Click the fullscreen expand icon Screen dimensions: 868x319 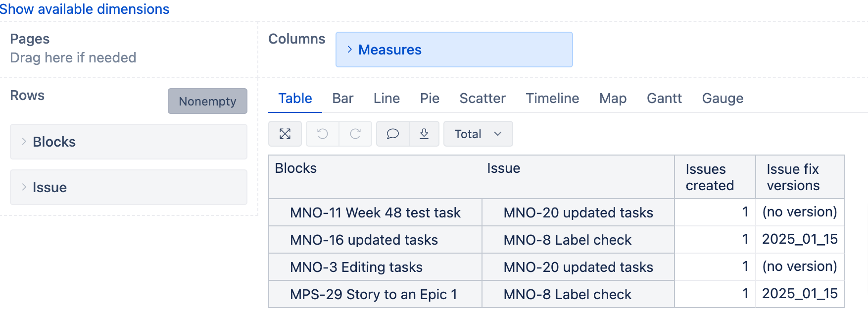coord(285,134)
